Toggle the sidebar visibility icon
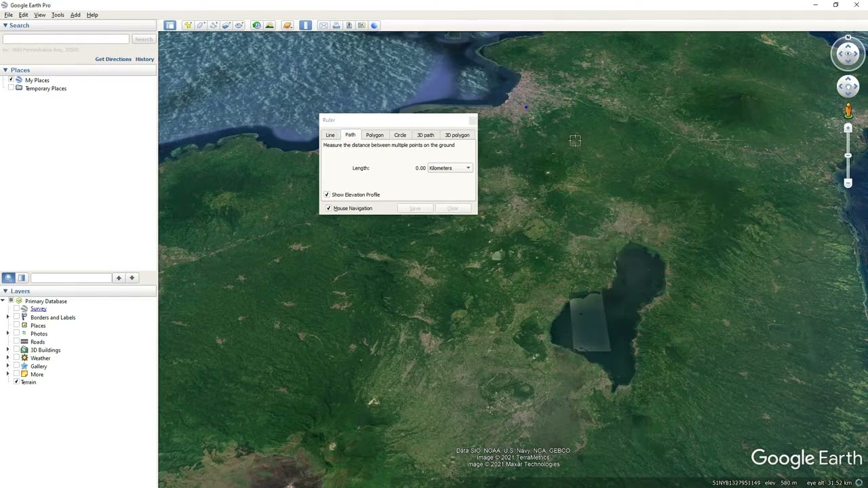Screen dimensions: 868x488 coord(170,25)
